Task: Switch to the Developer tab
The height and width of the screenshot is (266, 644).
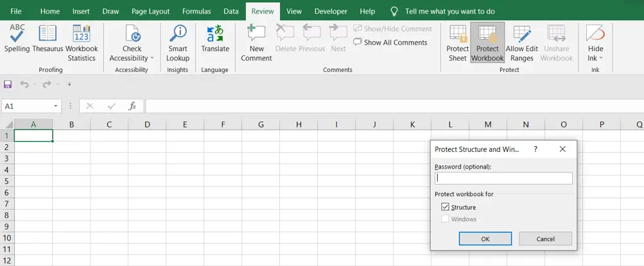Action: pos(331,12)
